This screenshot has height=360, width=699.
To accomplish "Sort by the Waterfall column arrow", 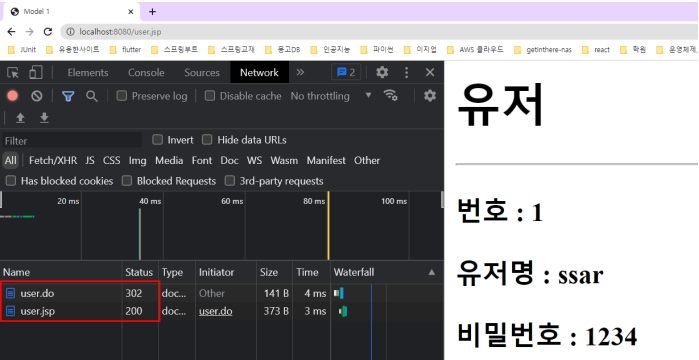I will coord(432,272).
